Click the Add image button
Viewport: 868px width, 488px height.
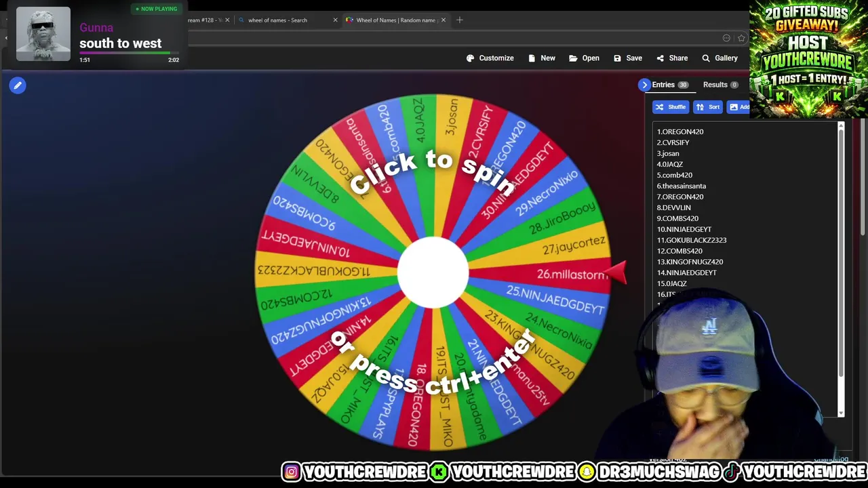[738, 107]
